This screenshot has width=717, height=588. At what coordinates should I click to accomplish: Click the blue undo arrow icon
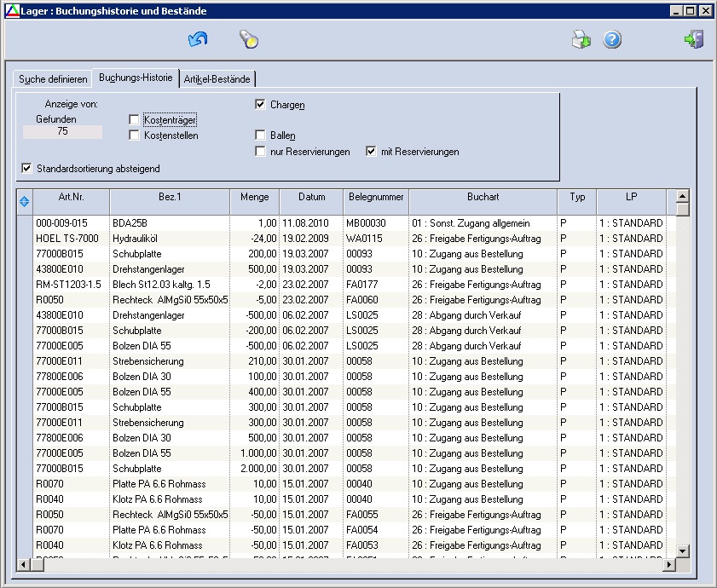(x=198, y=39)
